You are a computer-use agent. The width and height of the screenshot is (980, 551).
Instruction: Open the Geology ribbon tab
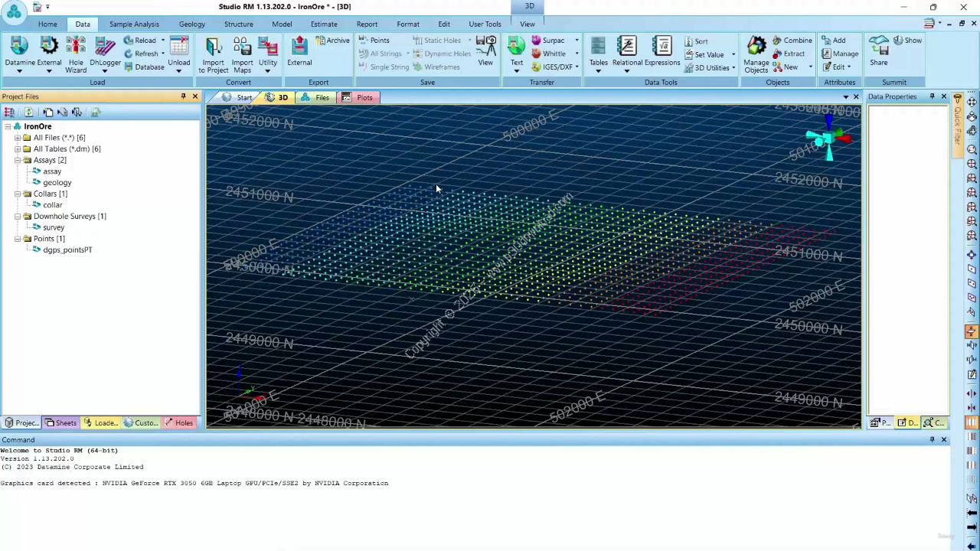[191, 24]
